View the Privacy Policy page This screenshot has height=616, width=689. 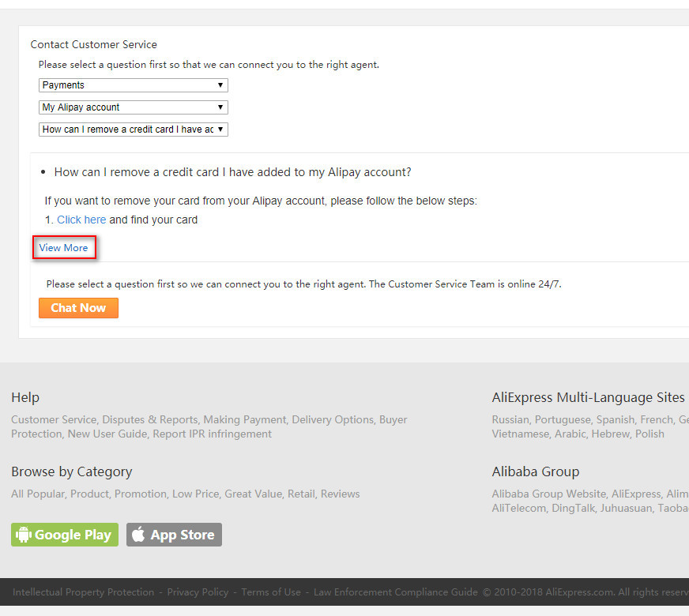click(198, 592)
